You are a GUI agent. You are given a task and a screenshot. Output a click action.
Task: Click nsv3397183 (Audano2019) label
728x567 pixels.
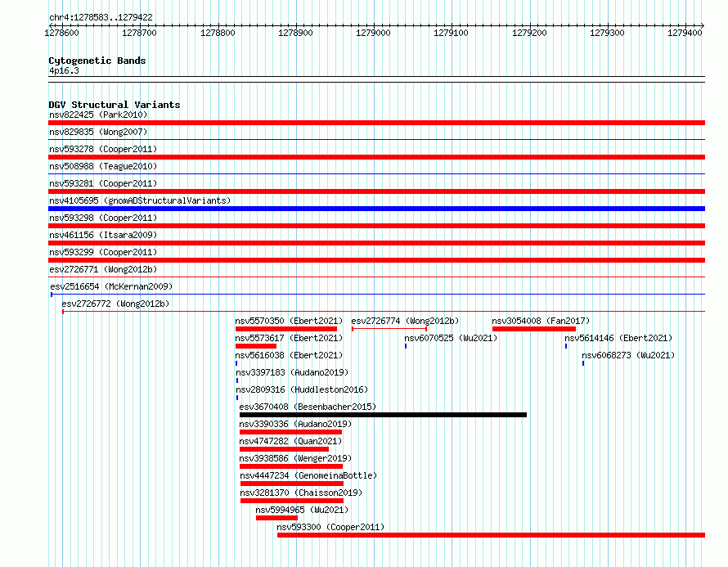click(292, 372)
